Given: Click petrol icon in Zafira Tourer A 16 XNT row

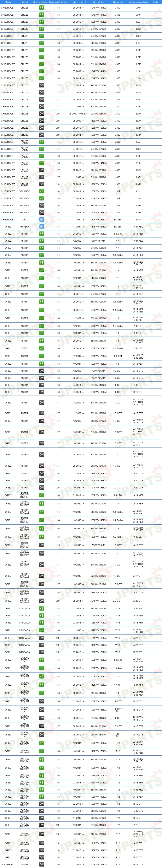Looking at the screenshot, I should (x=41, y=751).
